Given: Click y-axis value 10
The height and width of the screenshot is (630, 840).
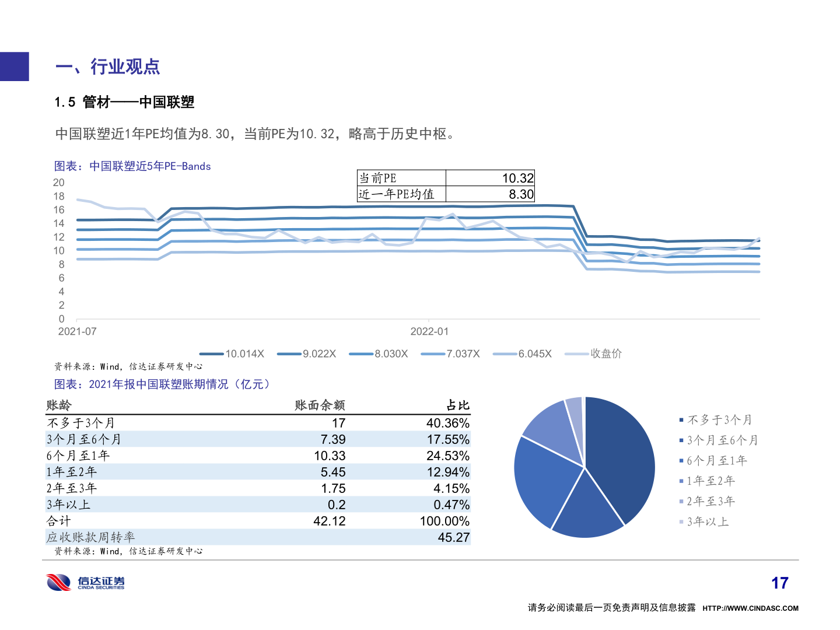Looking at the screenshot, I should [x=59, y=251].
